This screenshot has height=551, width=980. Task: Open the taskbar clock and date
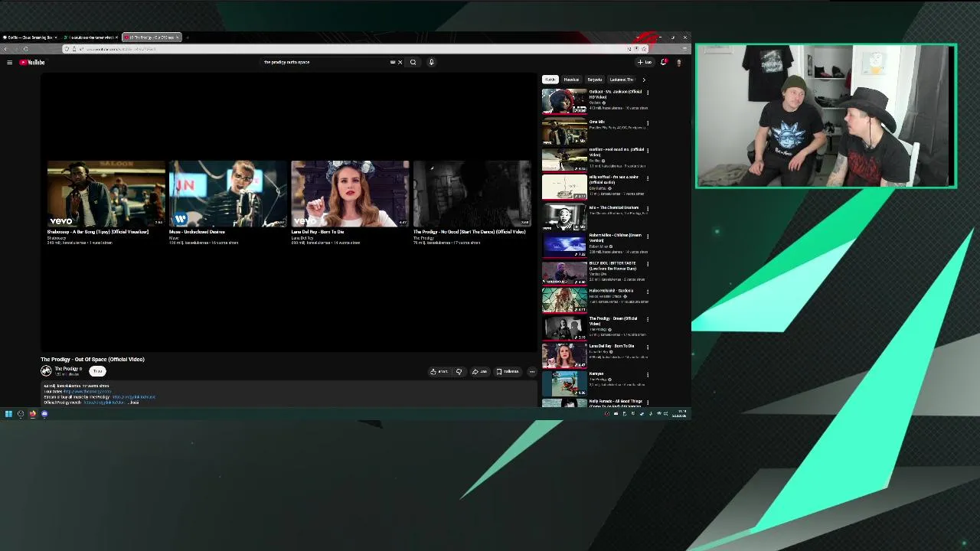(x=679, y=414)
